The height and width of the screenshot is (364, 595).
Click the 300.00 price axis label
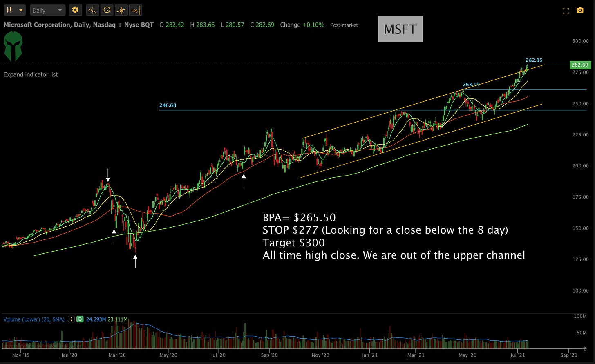pyautogui.click(x=580, y=41)
